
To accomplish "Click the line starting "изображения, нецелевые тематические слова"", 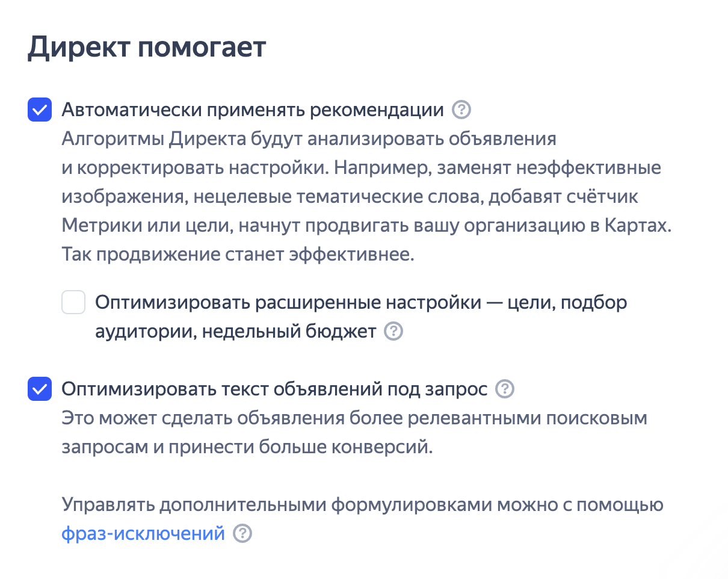I will coord(350,197).
